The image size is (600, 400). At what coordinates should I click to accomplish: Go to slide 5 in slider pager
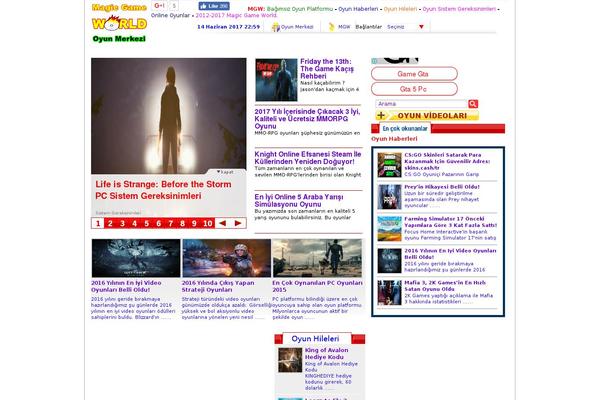click(147, 223)
